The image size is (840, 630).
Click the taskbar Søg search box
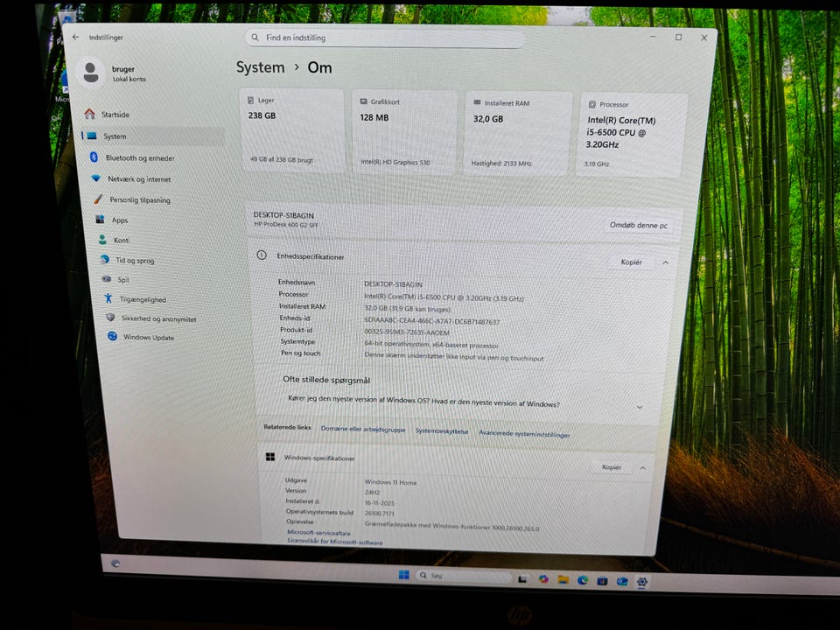coord(463,576)
